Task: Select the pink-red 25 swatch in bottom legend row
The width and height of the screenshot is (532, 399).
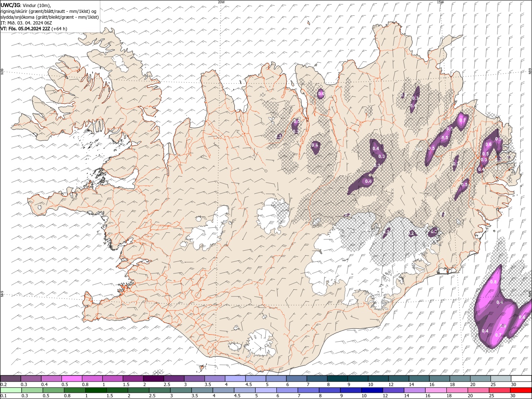Action: click(500, 390)
